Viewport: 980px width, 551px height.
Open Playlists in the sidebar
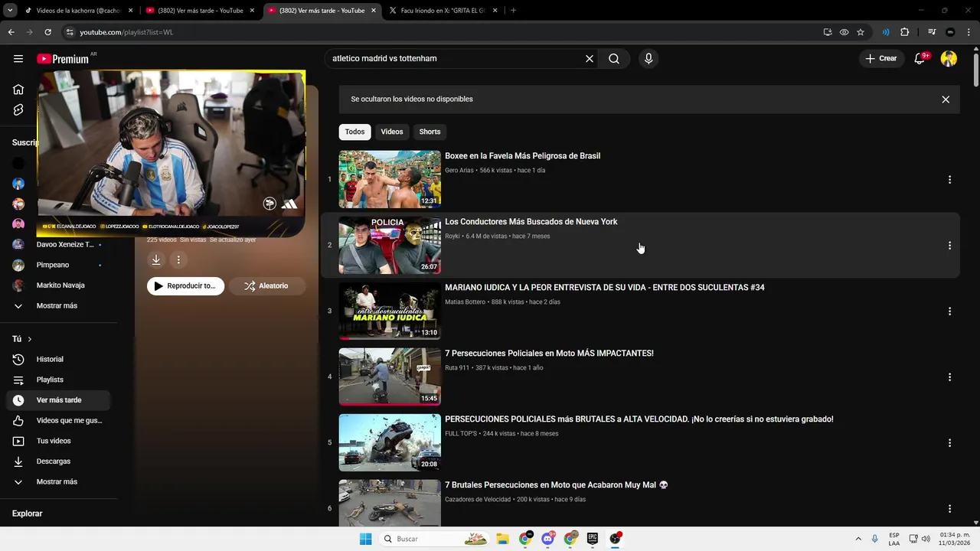pyautogui.click(x=59, y=380)
